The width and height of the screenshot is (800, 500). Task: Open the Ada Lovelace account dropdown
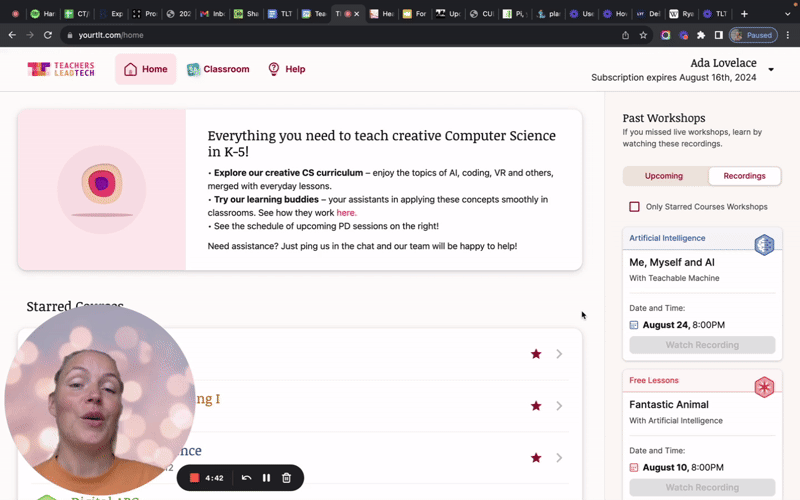[x=770, y=70]
